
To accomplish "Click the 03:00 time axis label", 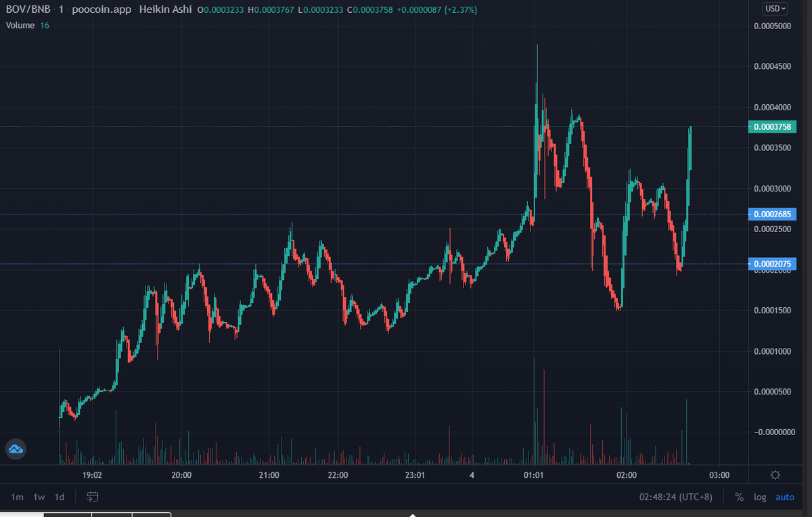I will tap(719, 475).
